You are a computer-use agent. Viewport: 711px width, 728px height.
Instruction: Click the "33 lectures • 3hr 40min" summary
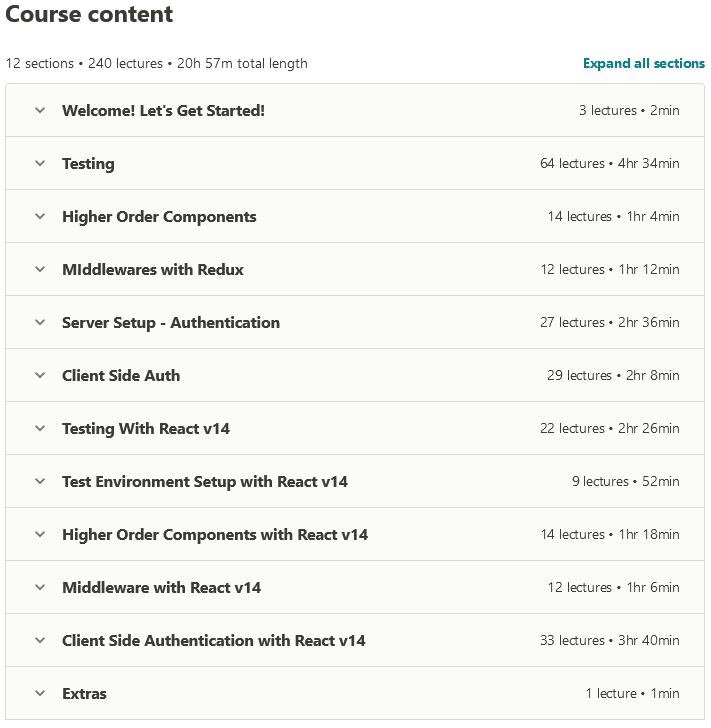pyautogui.click(x=609, y=640)
